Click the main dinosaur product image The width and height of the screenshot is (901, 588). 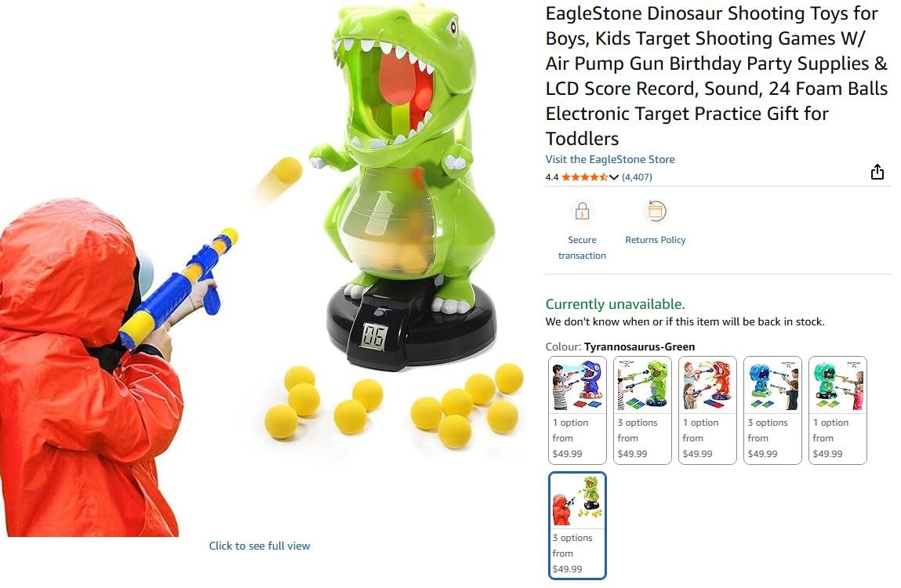click(x=261, y=270)
